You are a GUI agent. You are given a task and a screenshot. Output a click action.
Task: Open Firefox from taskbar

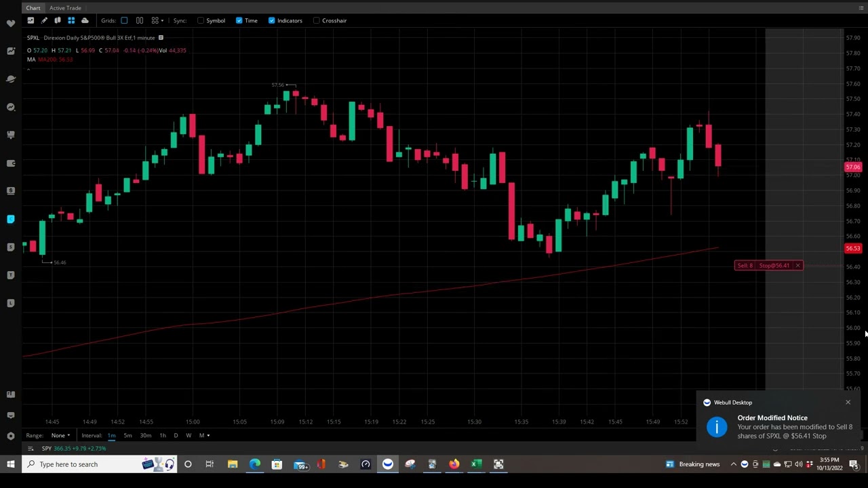[x=454, y=464]
